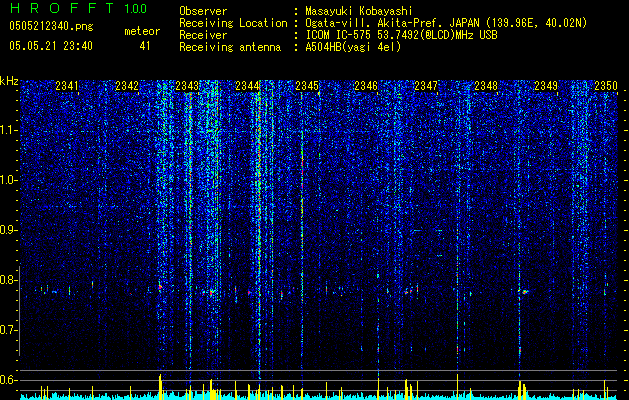This screenshot has width=629, height=400.
Task: Click the 2348 time marker
Action: [486, 85]
